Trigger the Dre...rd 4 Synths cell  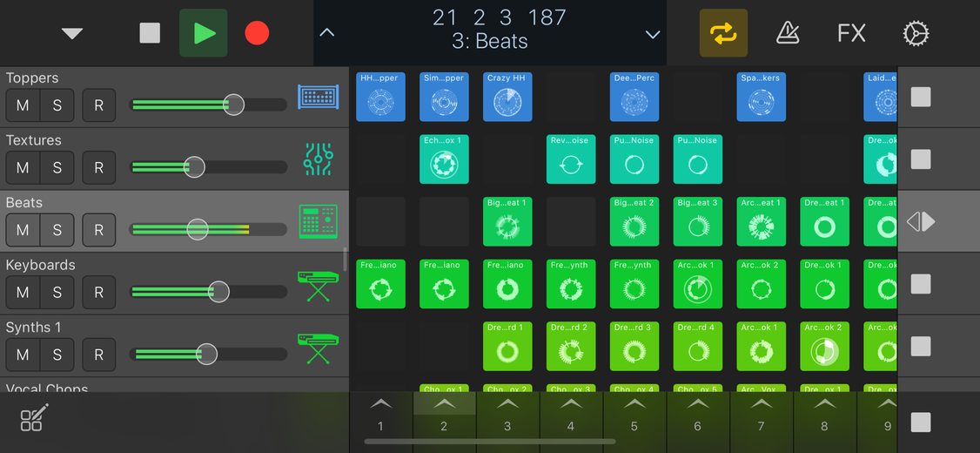pos(697,346)
